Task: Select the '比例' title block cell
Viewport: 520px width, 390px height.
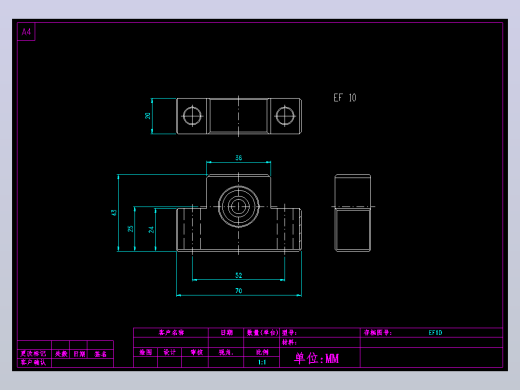Action: click(x=262, y=352)
